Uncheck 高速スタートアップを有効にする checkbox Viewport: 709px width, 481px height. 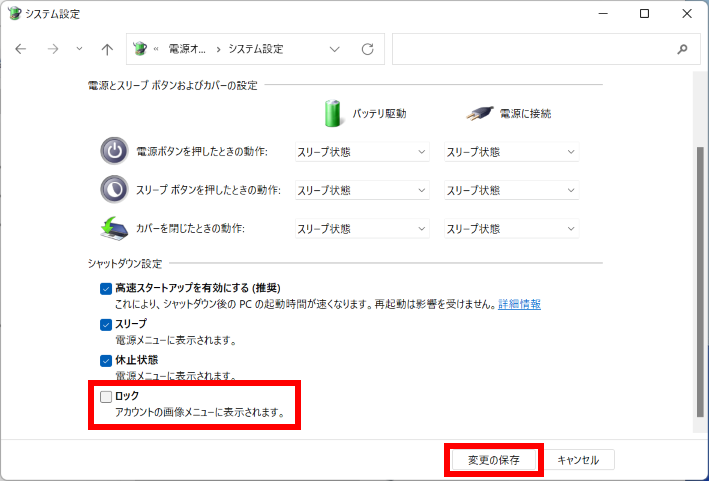click(x=106, y=289)
